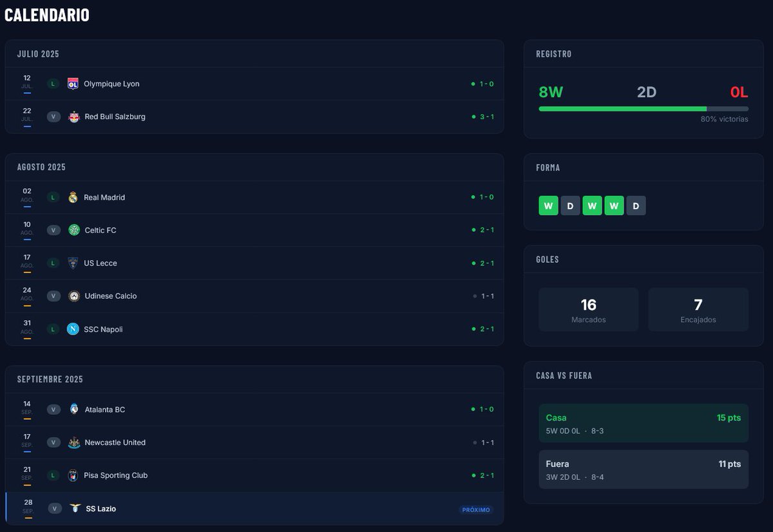Viewport: 773px width, 532px height.
Task: Click the Udinese Calcio crest icon
Action: (73, 296)
